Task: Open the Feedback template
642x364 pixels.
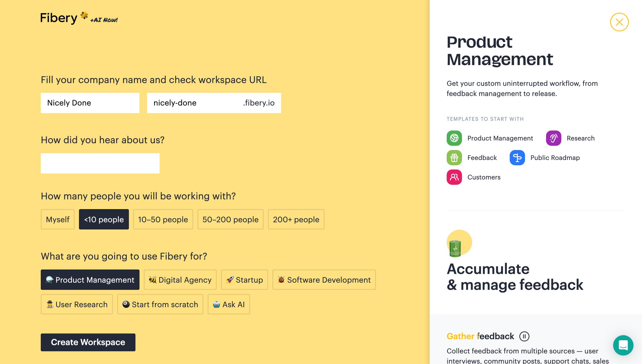Action: pyautogui.click(x=482, y=158)
